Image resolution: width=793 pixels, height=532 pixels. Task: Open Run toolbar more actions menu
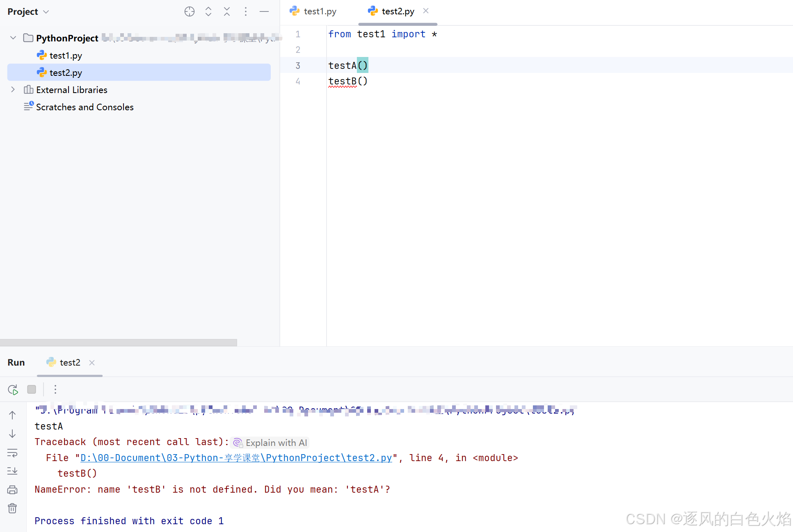(55, 389)
